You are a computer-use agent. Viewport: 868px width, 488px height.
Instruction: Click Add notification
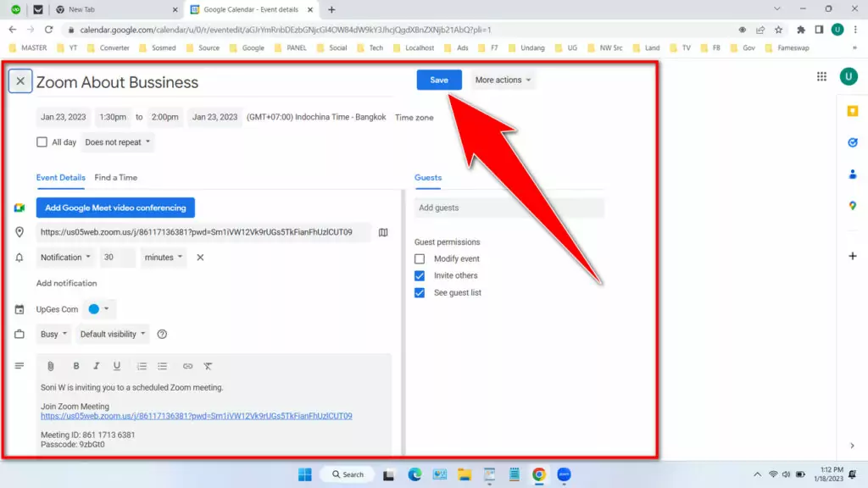point(66,283)
